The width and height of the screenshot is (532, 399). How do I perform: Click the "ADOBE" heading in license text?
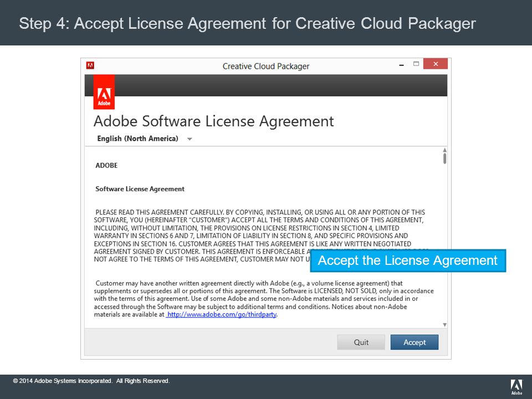[106, 166]
